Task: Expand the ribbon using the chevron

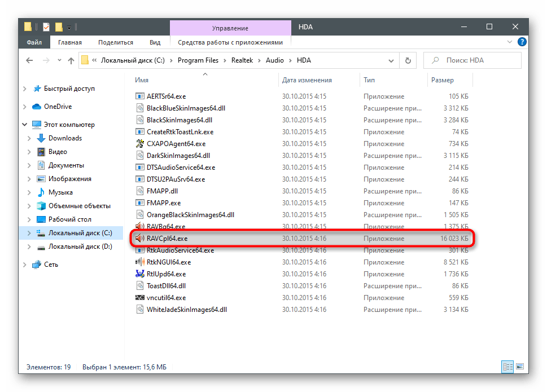Action: [x=510, y=42]
